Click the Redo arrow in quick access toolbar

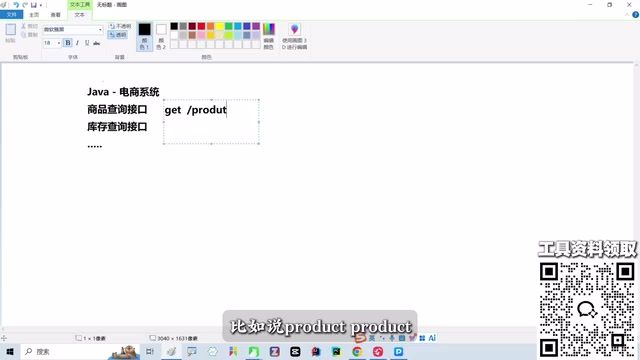(x=25, y=5)
